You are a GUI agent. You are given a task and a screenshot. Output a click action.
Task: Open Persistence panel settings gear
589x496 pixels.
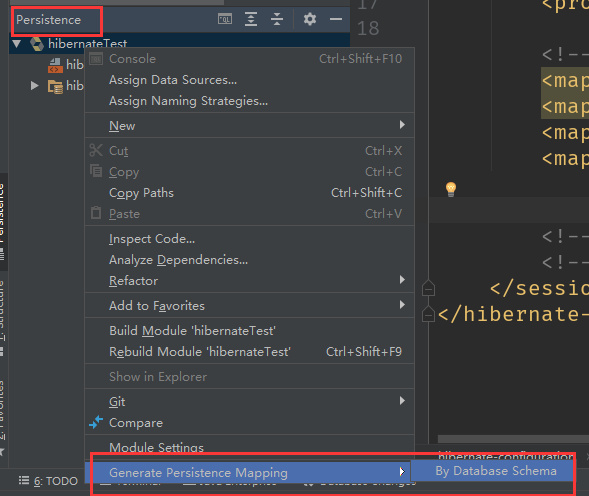click(x=310, y=19)
